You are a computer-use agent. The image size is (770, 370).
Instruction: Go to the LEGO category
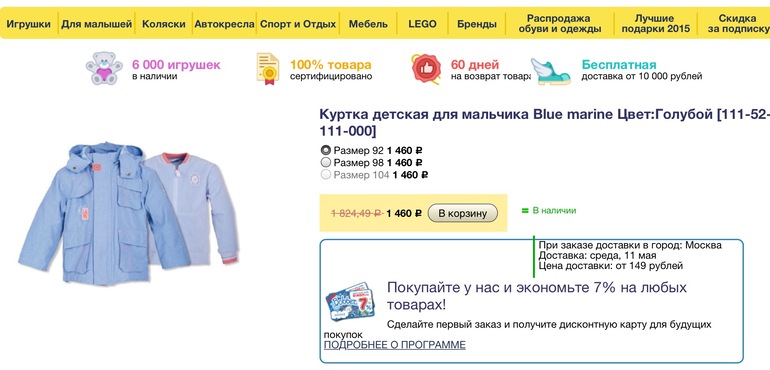422,24
